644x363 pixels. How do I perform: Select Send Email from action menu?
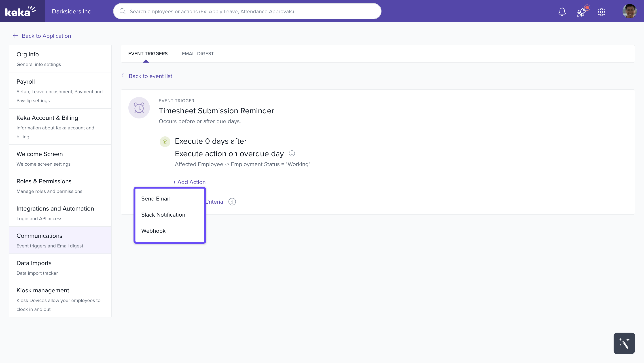click(155, 199)
